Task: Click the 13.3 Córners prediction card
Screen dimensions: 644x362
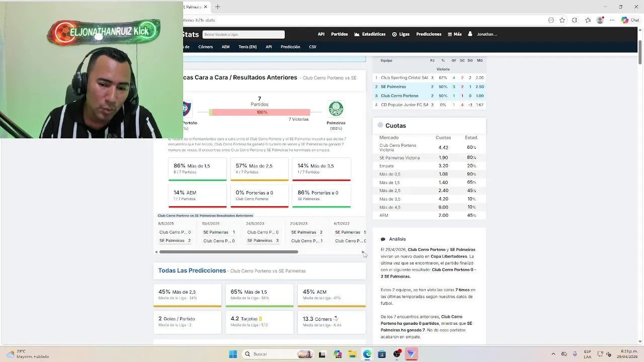Action: [332, 322]
